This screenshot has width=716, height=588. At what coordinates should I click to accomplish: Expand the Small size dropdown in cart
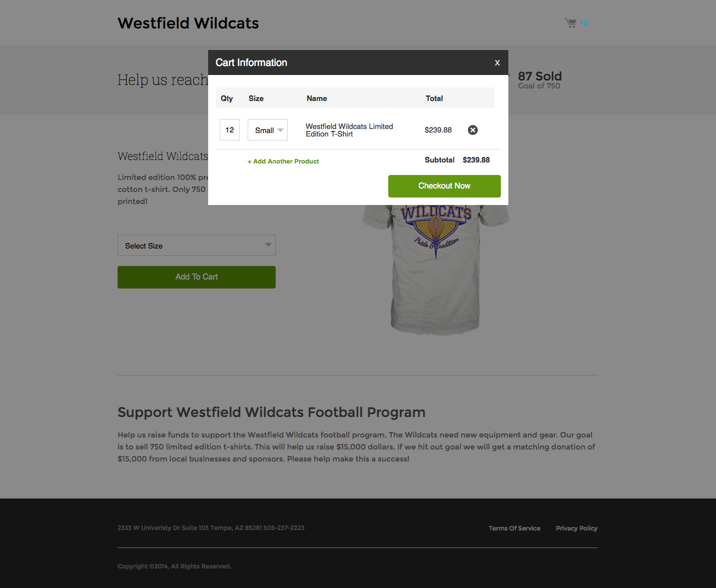[x=268, y=130]
